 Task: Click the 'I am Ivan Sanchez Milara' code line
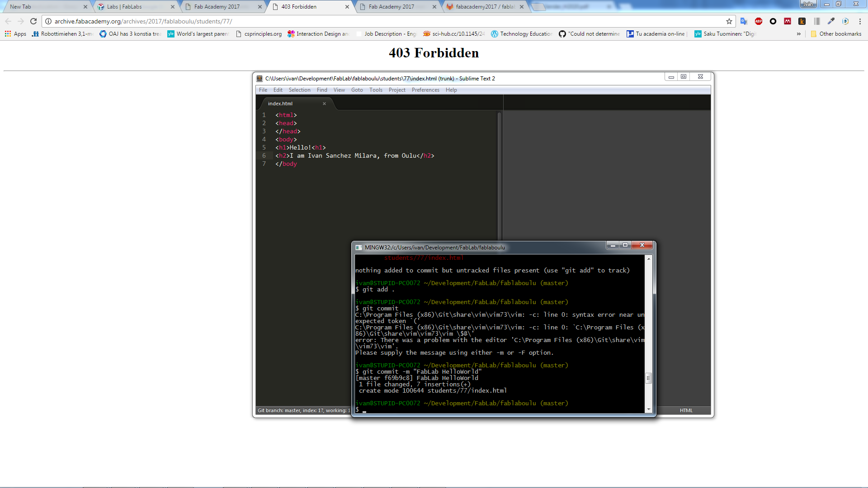point(355,155)
